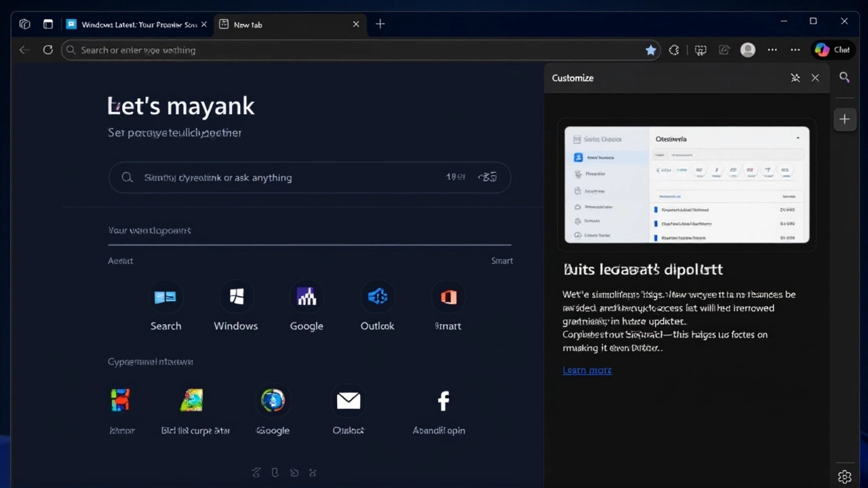Toggle the pin on the Customize panel
This screenshot has width=868, height=488.
coord(795,78)
